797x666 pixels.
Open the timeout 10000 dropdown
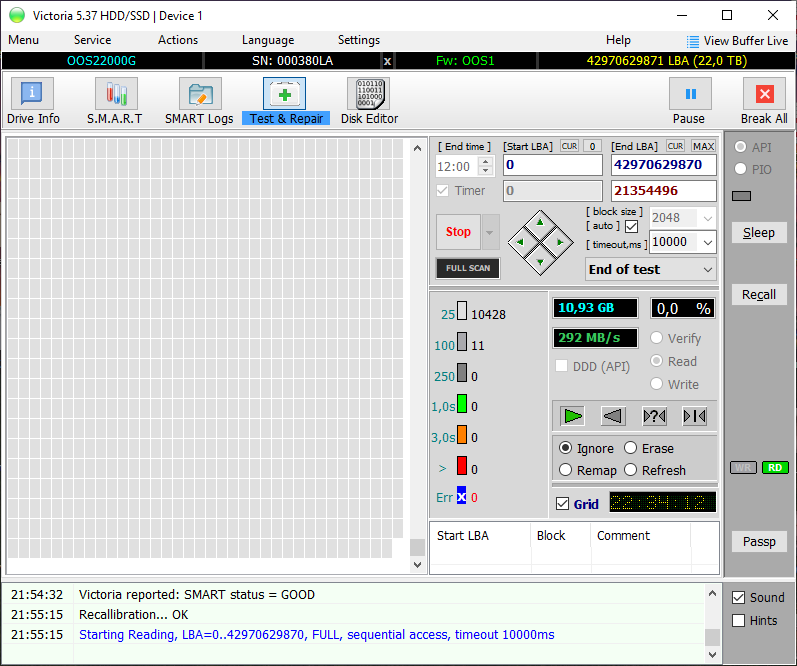708,242
